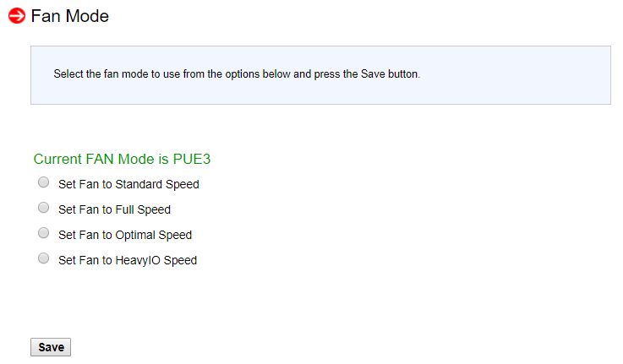The width and height of the screenshot is (623, 364).
Task: Choose the Optimal Speed radio button
Action: pyautogui.click(x=43, y=233)
